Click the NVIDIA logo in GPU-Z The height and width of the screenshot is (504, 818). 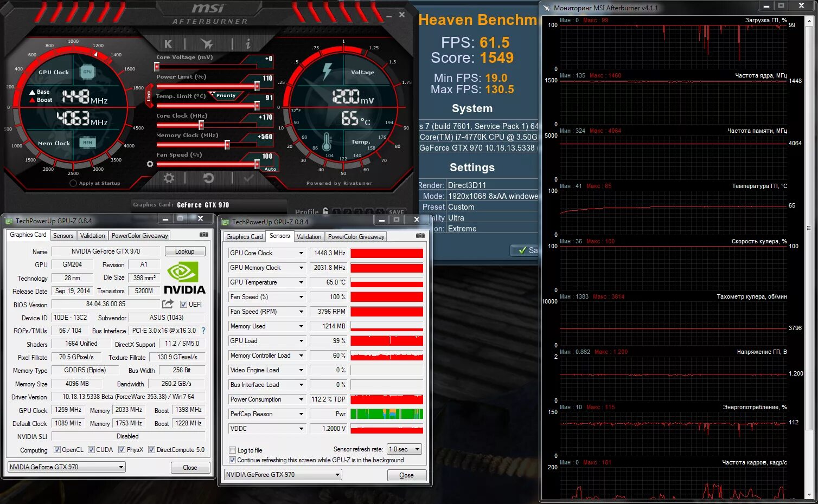(x=184, y=277)
